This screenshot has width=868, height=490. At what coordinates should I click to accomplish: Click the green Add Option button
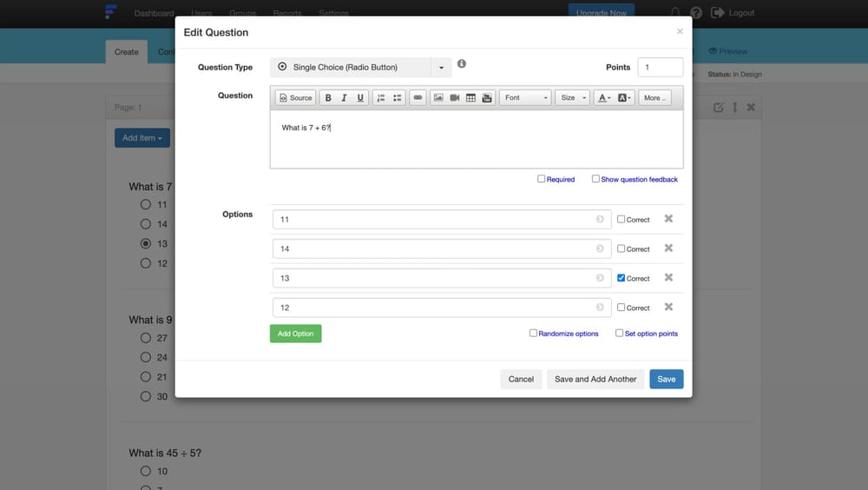click(x=296, y=334)
